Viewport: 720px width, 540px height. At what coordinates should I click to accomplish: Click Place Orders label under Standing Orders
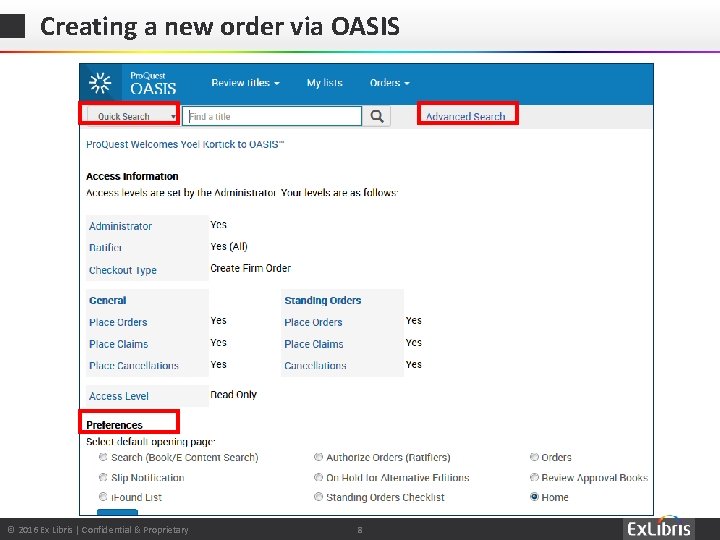[313, 322]
